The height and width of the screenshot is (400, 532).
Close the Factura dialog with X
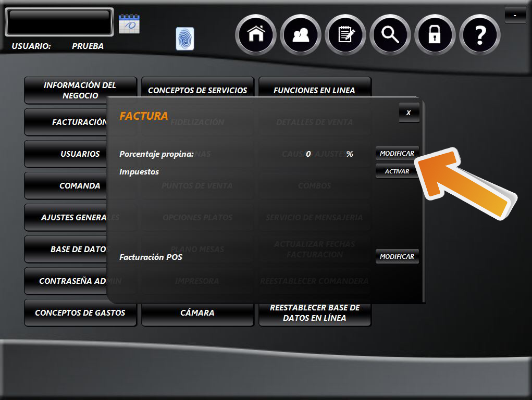(x=409, y=113)
